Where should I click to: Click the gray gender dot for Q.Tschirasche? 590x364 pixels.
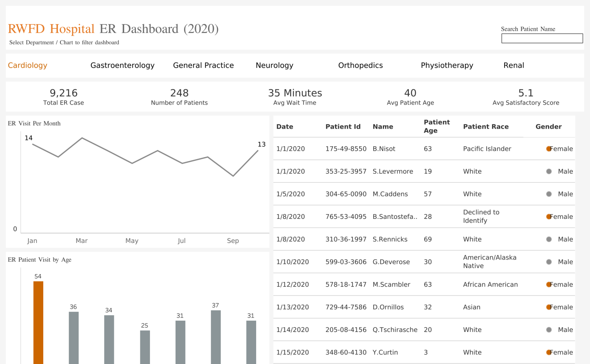click(x=549, y=330)
